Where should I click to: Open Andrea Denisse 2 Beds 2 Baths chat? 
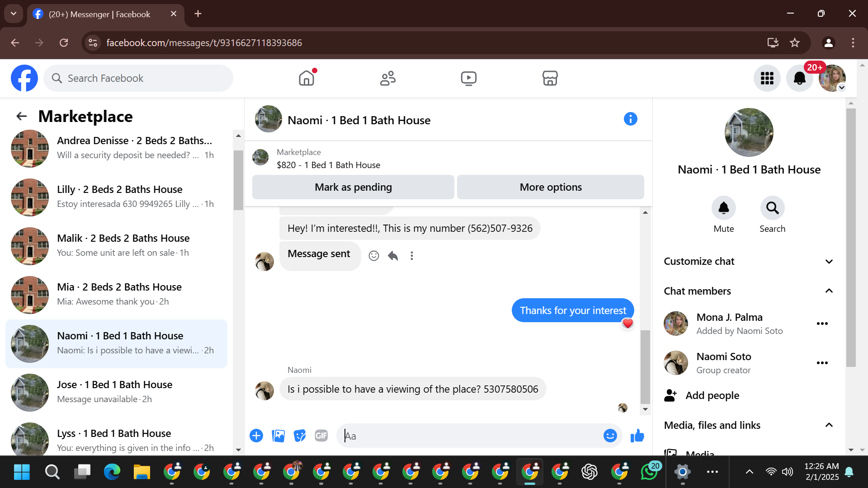(x=117, y=148)
